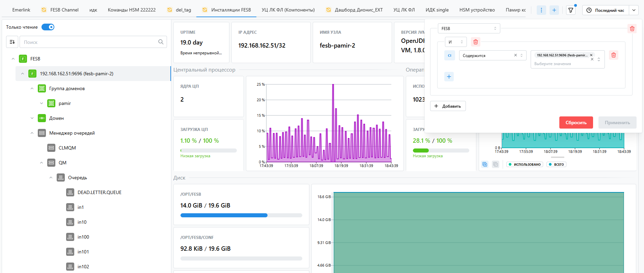The height and width of the screenshot is (273, 644).
Task: Click the three-dot options menu icon
Action: pos(541,10)
